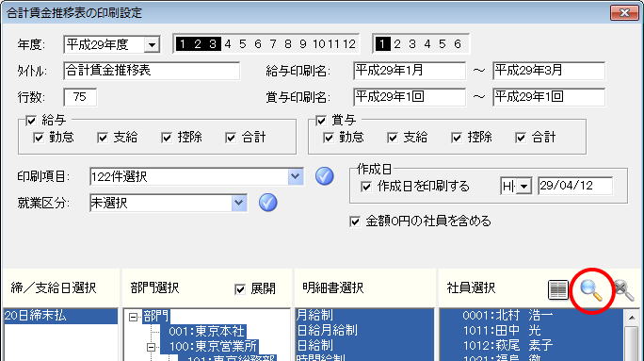
Task: Collapse the 部門 tree root
Action: point(133,317)
